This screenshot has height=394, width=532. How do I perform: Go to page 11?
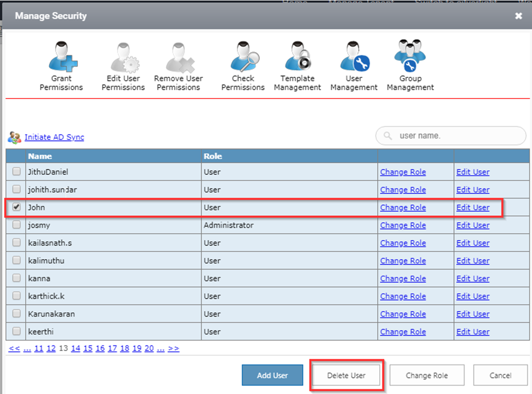pyautogui.click(x=39, y=349)
